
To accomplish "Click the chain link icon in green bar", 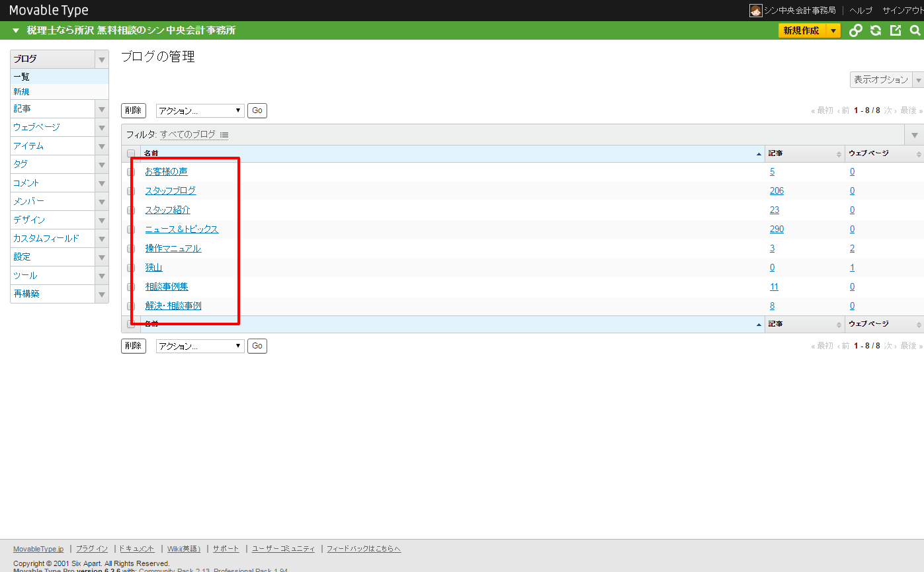I will (856, 30).
